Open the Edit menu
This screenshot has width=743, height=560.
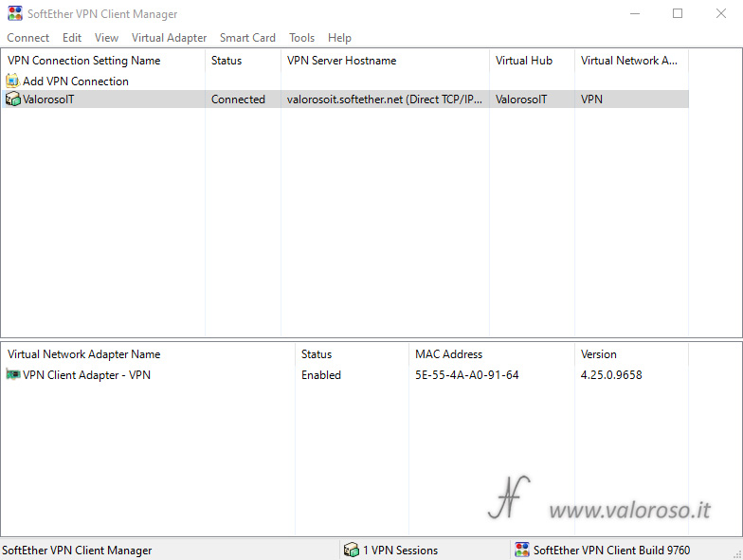coord(72,38)
